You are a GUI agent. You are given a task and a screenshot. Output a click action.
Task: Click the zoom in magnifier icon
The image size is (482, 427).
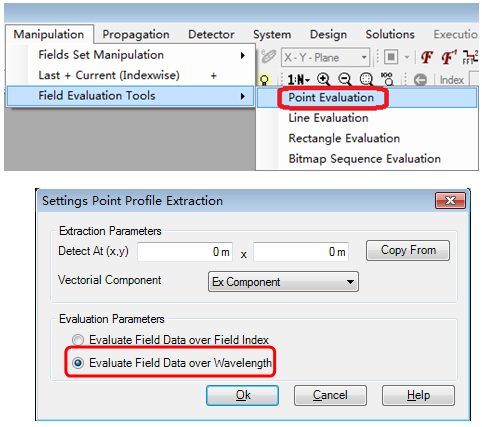(323, 79)
